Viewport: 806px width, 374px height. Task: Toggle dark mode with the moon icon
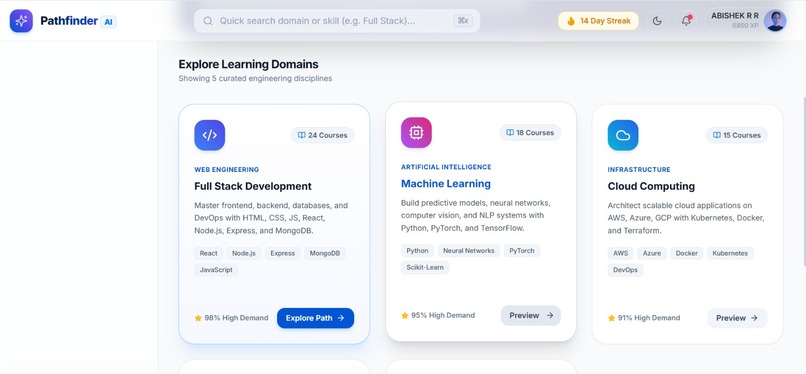[656, 21]
